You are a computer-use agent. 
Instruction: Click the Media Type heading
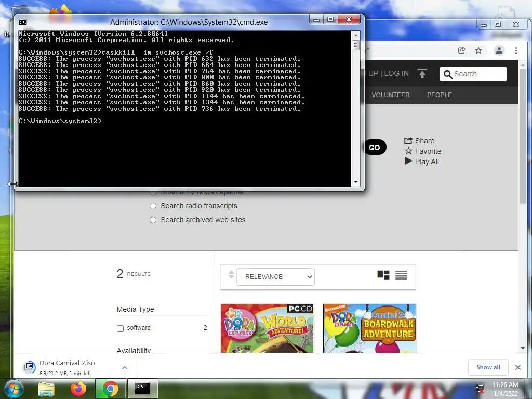[136, 309]
